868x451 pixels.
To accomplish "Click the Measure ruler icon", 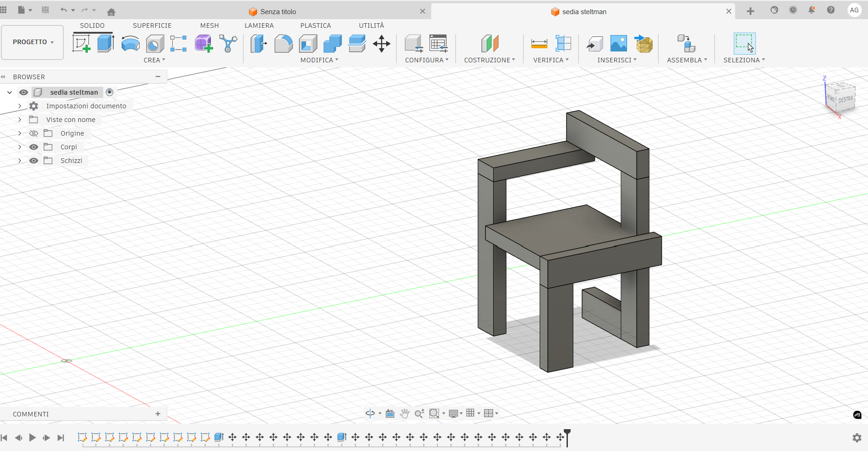I will pos(539,44).
